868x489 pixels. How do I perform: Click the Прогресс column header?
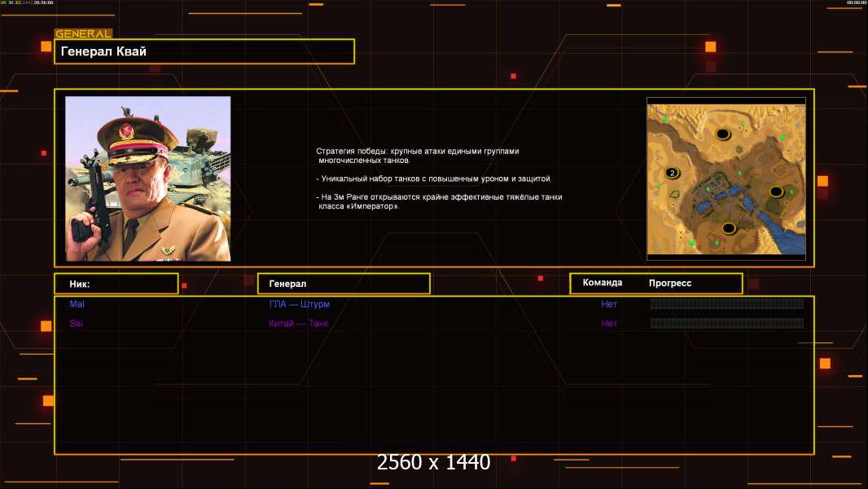coord(670,283)
